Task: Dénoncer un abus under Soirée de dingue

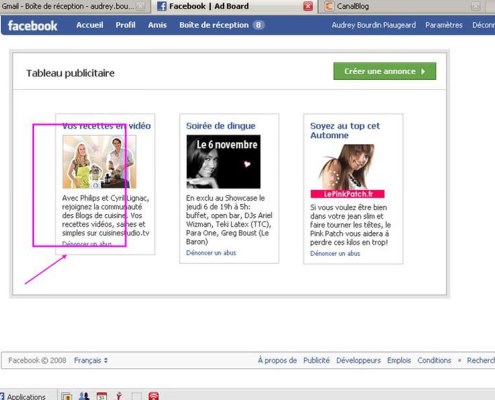Action: (211, 253)
